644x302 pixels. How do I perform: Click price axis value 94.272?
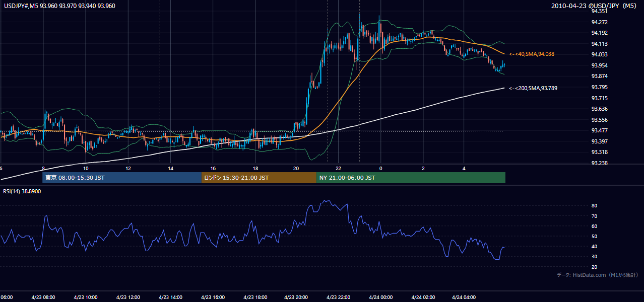(x=599, y=22)
